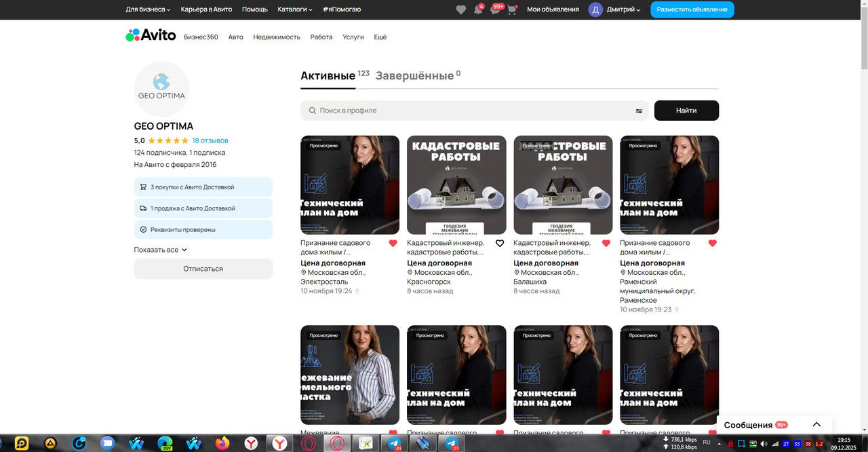Open Мои объявления link
This screenshot has height=452, width=868.
(x=553, y=10)
